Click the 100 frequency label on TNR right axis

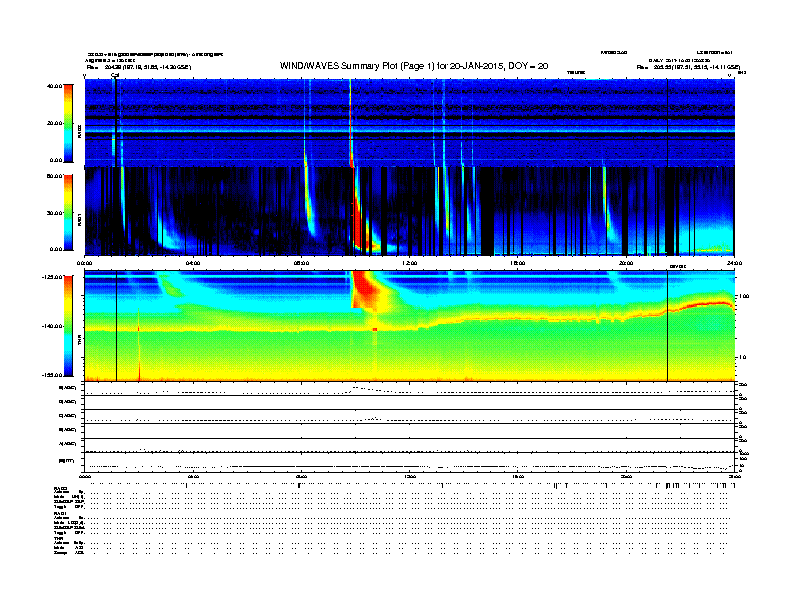point(744,296)
